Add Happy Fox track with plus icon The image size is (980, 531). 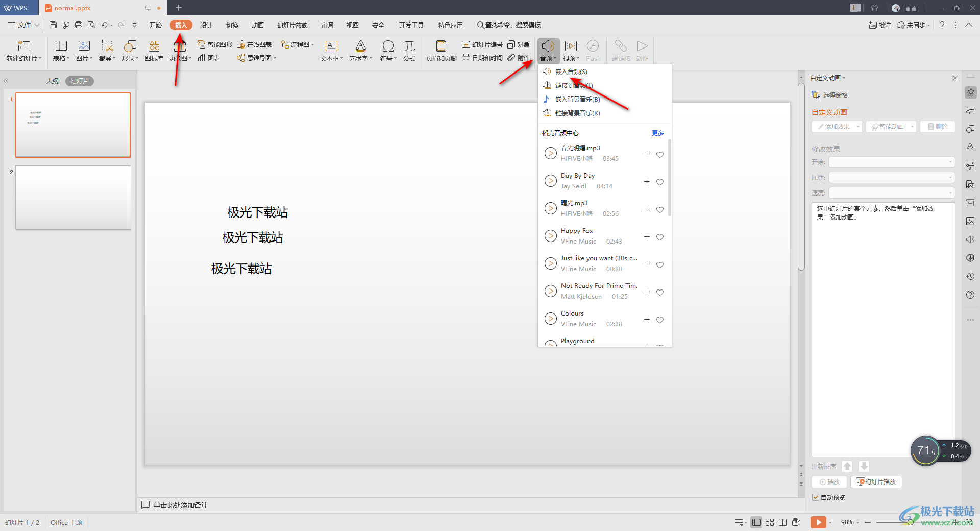647,237
